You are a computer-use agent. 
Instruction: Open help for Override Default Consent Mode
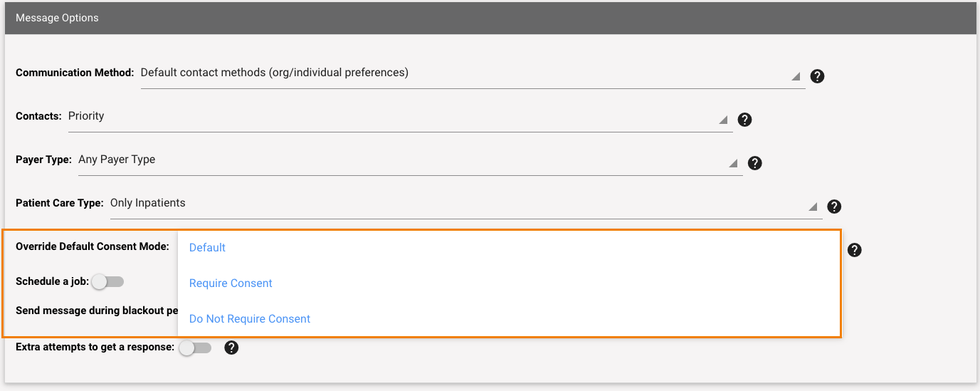click(x=855, y=250)
